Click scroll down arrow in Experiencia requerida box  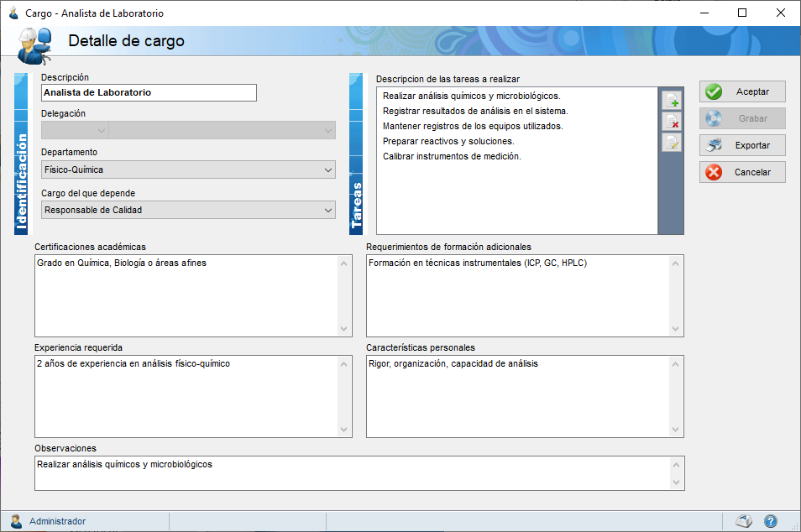click(343, 430)
